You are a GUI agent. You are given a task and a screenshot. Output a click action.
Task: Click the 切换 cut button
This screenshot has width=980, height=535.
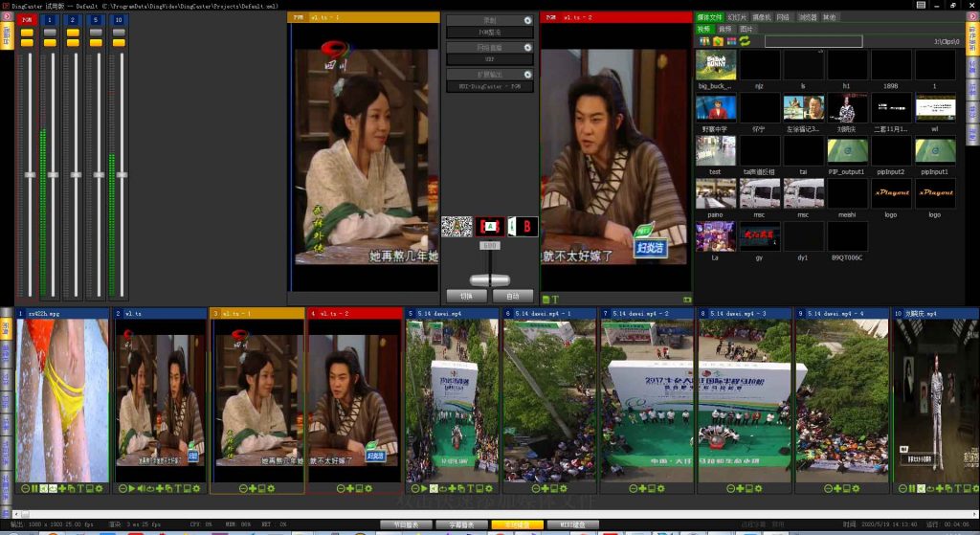coord(466,296)
